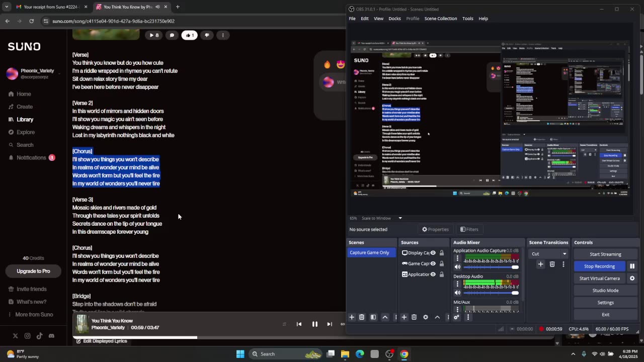Screen dimensions: 644x362
Task: Delete selected source with trash icon
Action: (414, 317)
